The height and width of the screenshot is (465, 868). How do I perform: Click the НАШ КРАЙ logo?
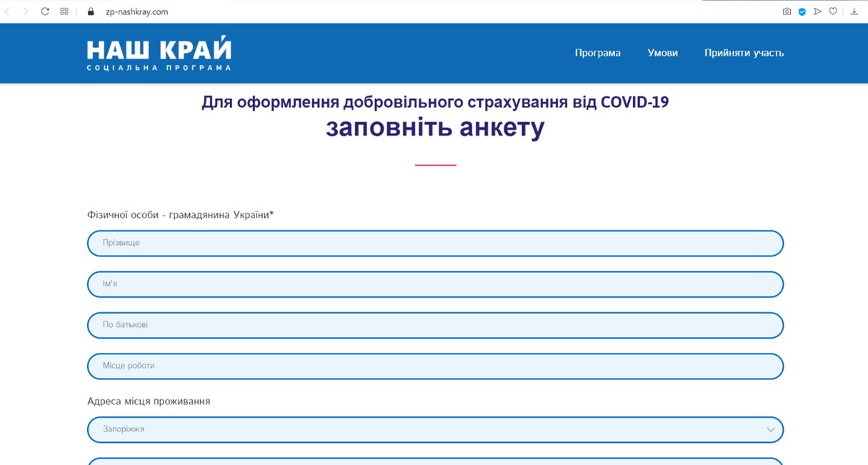(159, 53)
